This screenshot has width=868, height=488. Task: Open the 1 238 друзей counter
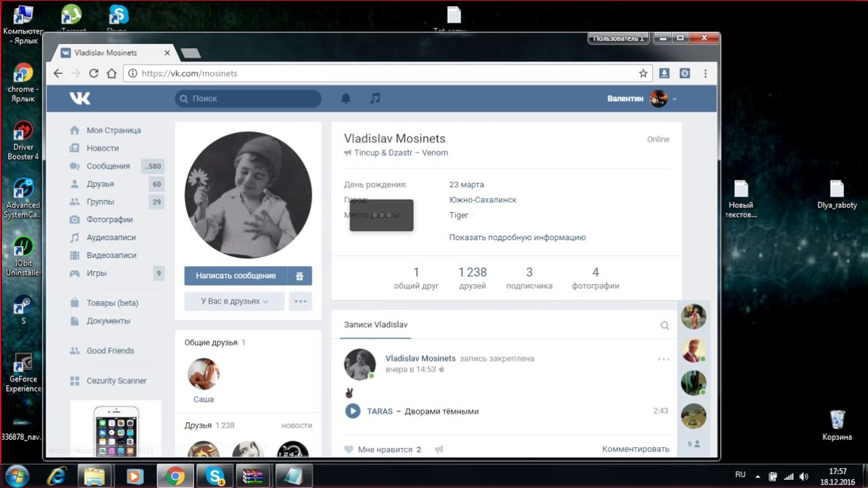473,278
